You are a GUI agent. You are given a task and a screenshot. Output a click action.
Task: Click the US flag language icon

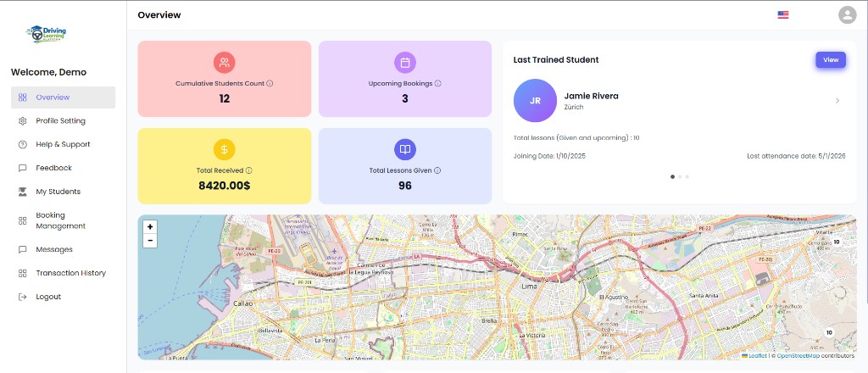[x=782, y=15]
